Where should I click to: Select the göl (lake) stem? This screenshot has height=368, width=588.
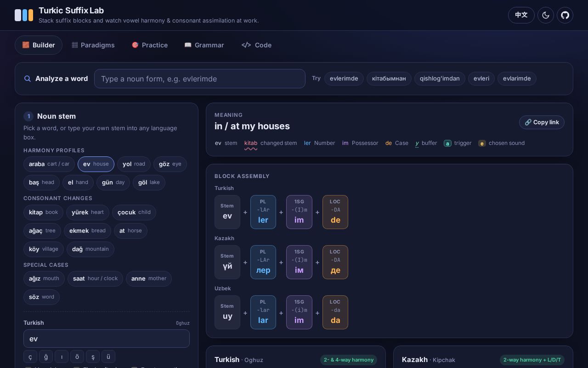click(149, 183)
